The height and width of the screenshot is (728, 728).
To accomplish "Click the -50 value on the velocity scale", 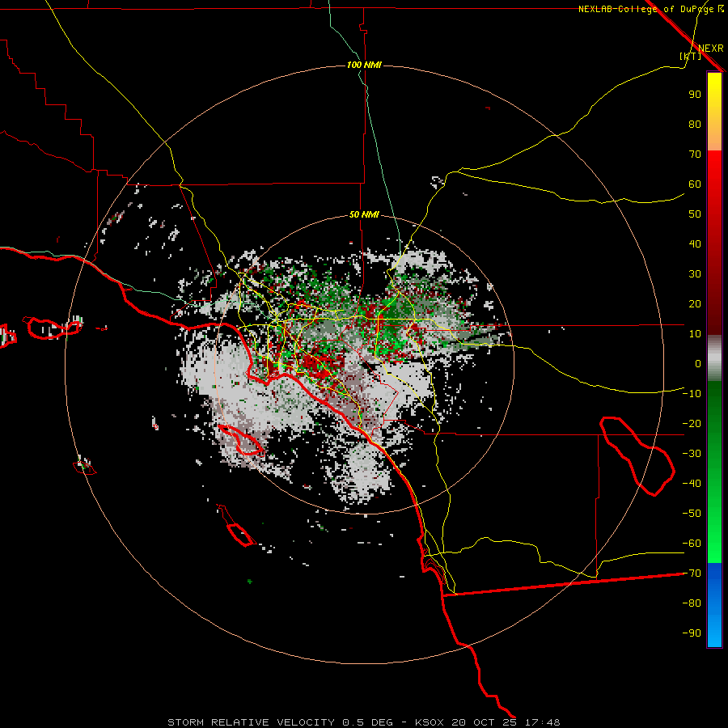I will click(692, 514).
